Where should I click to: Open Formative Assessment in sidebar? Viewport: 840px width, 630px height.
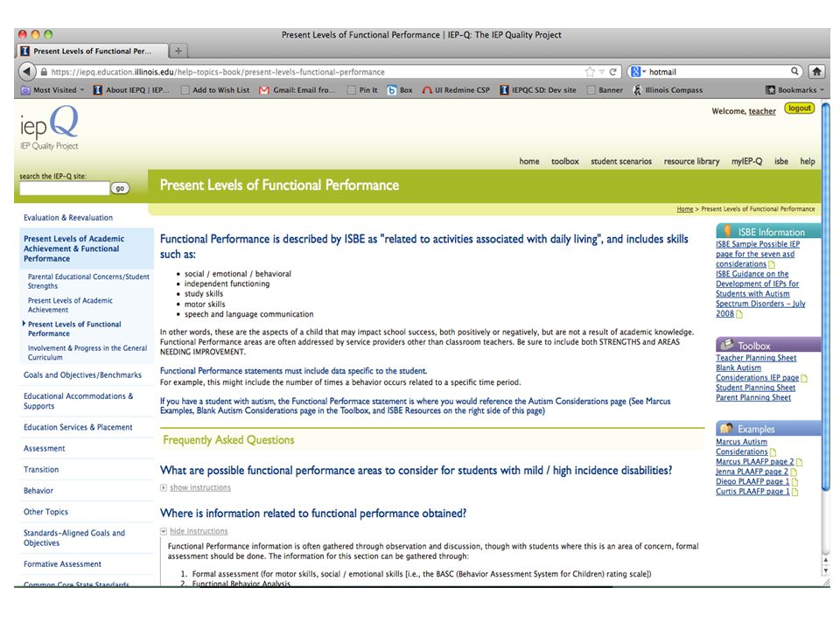[x=62, y=564]
